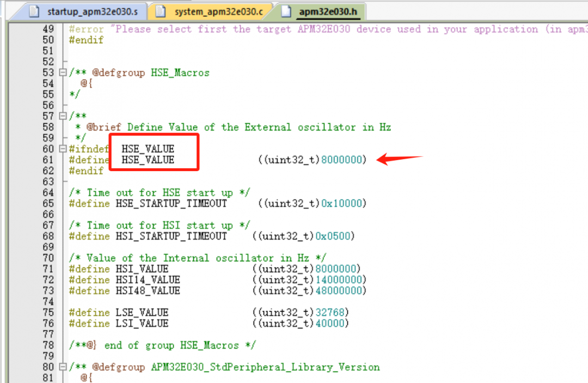This screenshot has width=588, height=383.
Task: Open the system_apm32e030.c tab
Action: [x=218, y=11]
